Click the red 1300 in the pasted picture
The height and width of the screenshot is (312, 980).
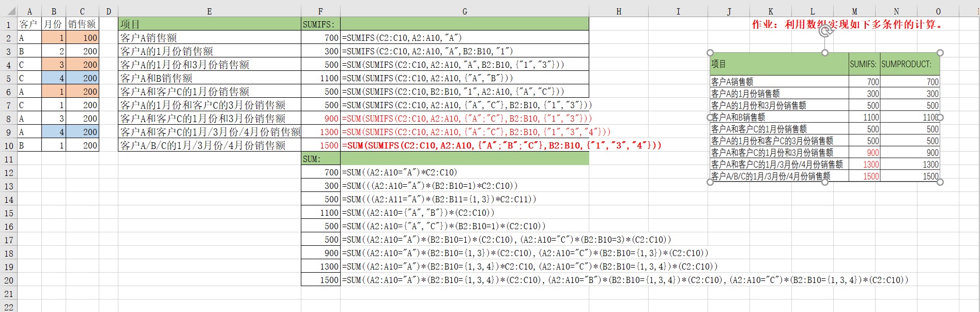(871, 165)
